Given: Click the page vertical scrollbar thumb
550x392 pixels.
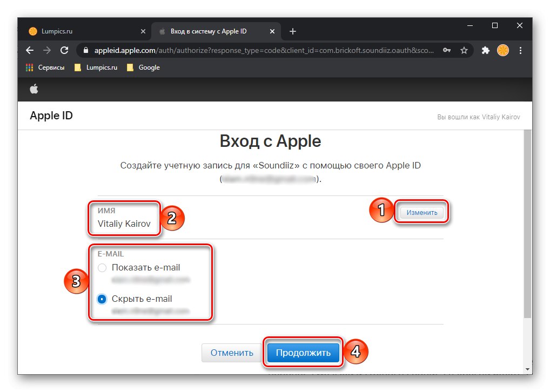Looking at the screenshot, I should pyautogui.click(x=527, y=224).
